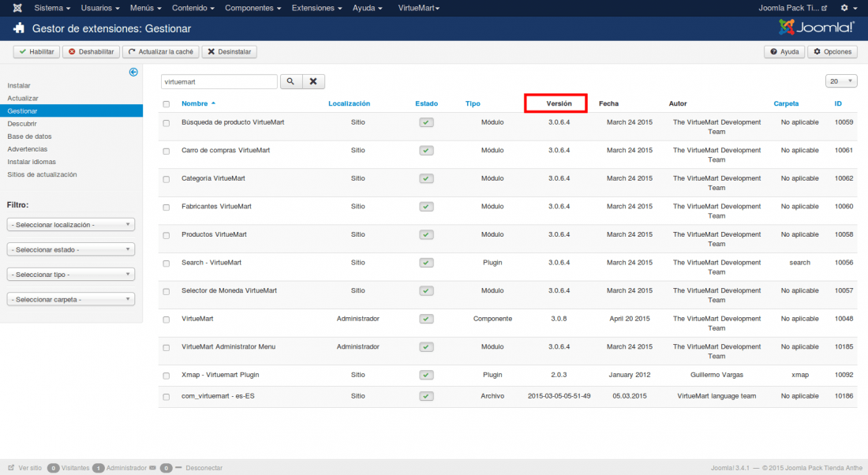
Task: Open the Seleccionar estado filter dropdown
Action: [71, 249]
